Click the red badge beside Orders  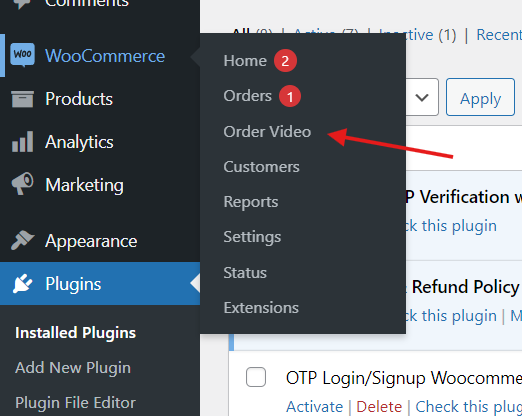(290, 96)
